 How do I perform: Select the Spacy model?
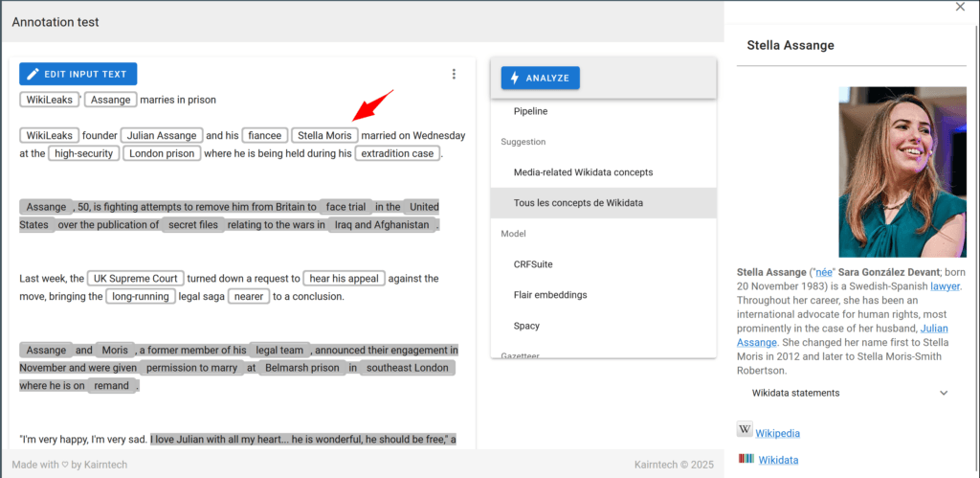coord(603,326)
